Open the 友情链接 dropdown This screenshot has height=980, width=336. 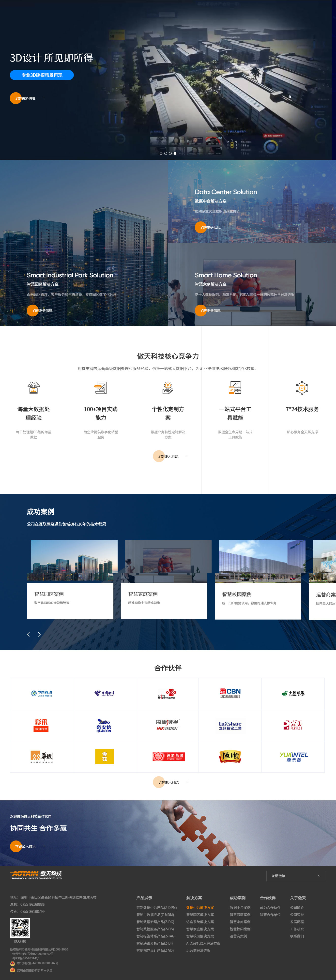[x=296, y=876]
